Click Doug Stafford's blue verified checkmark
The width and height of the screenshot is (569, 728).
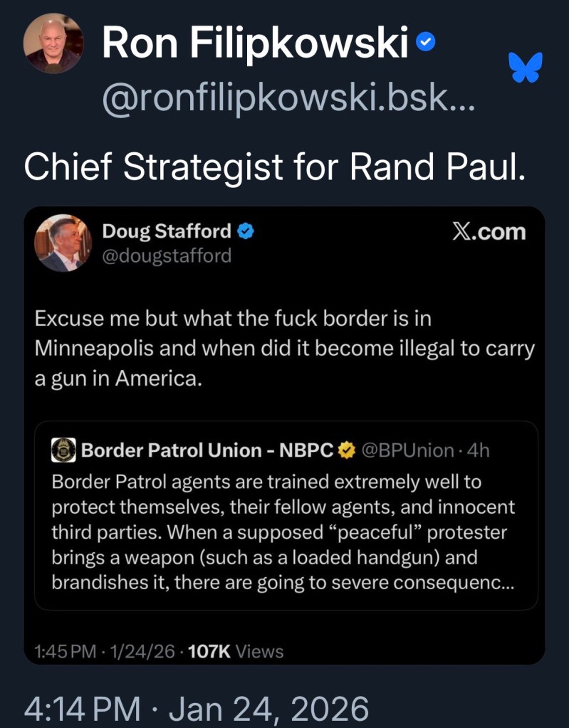click(x=246, y=231)
